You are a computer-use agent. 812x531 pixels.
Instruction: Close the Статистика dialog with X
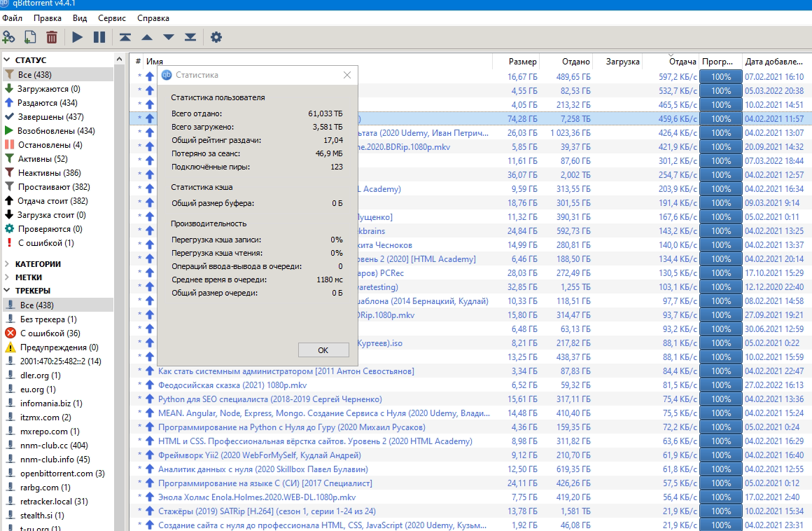pos(347,75)
